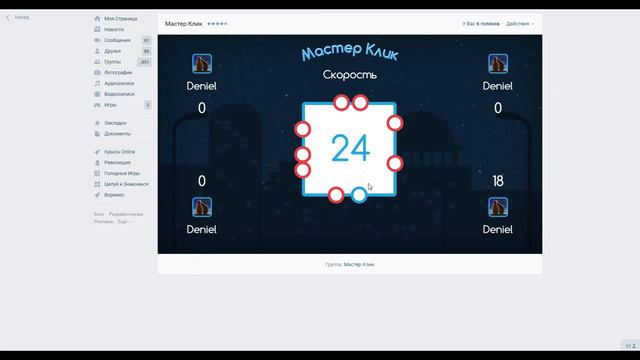Click the Друзья counter badge
Screen dimensions: 640x360
pyautogui.click(x=147, y=51)
